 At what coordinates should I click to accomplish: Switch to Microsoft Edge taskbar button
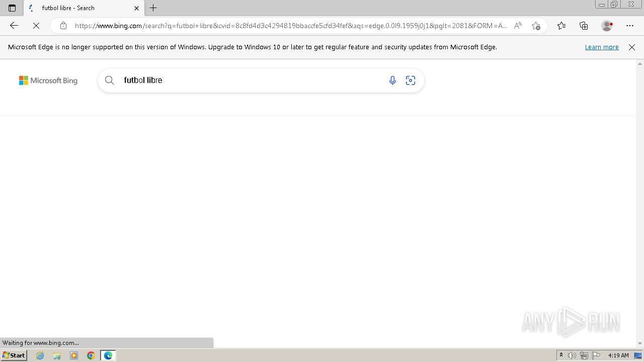[108, 355]
